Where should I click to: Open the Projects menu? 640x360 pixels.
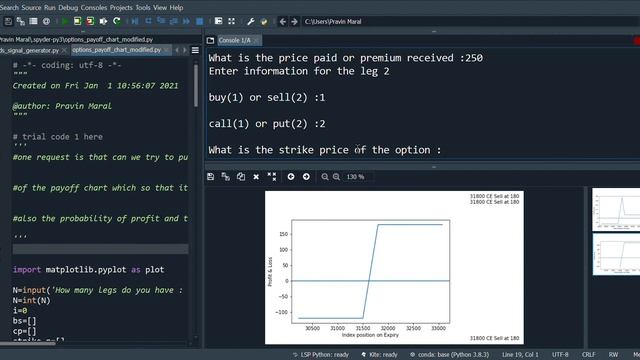[121, 7]
